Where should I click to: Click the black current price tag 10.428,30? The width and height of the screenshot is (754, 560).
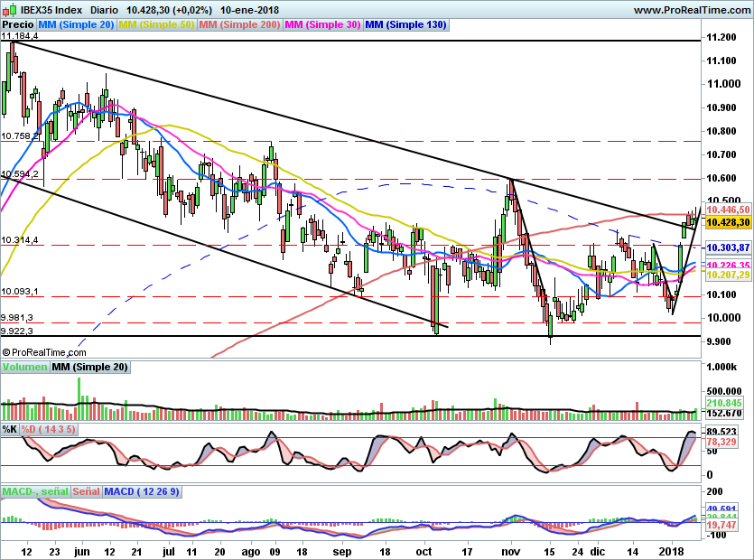point(728,222)
